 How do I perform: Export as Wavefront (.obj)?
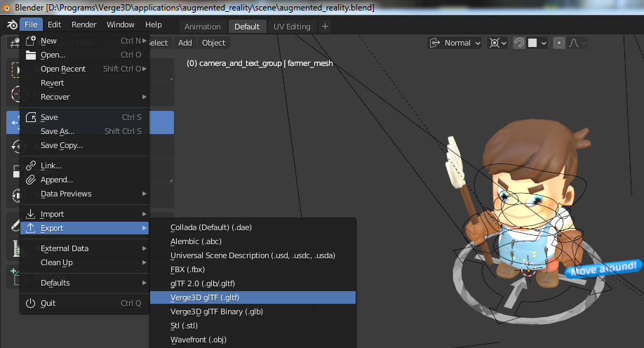253,340
